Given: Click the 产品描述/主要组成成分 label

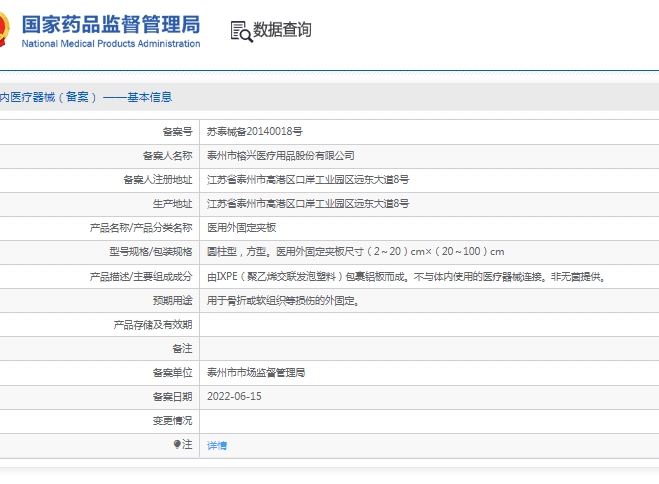Looking at the screenshot, I should click(x=141, y=276).
